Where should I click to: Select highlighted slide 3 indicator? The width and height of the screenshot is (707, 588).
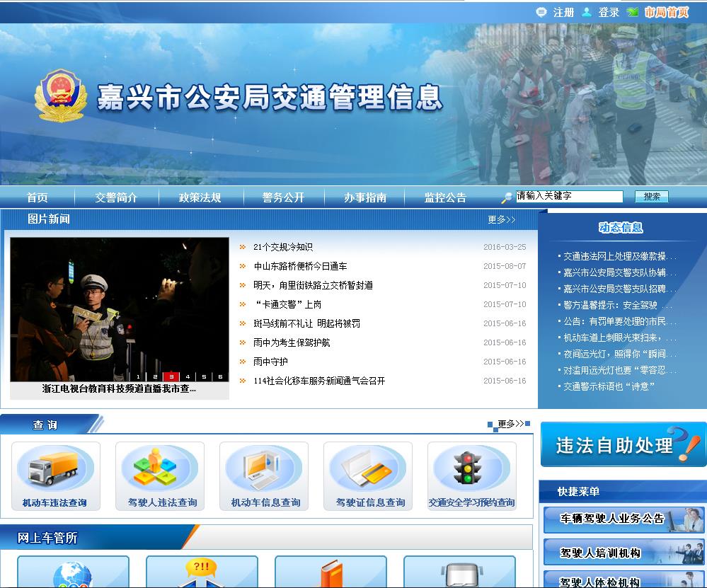tap(171, 376)
